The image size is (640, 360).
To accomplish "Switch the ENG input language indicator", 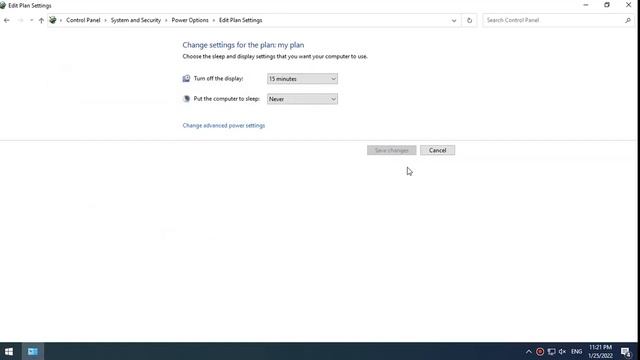I will (x=576, y=351).
